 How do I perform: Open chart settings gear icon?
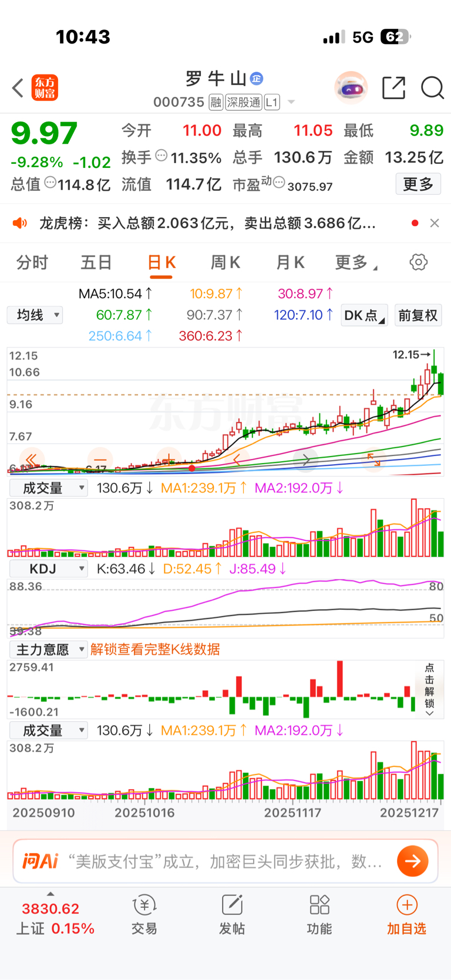point(419,262)
